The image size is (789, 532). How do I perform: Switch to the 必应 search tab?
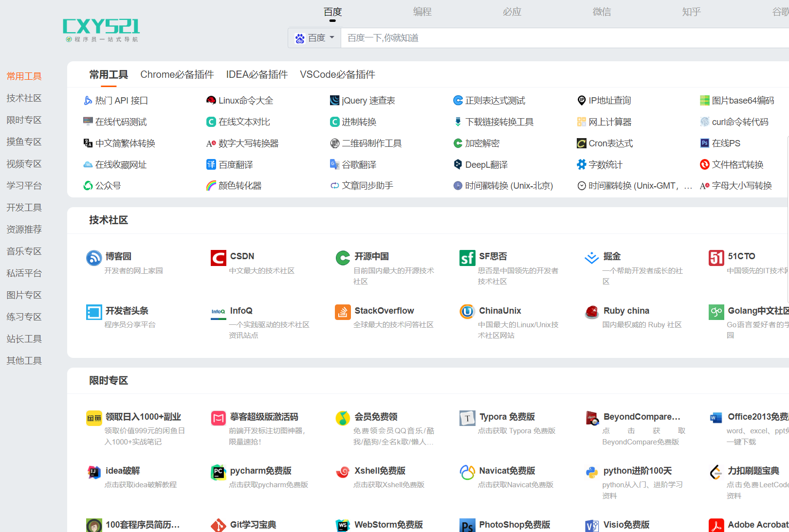pyautogui.click(x=512, y=12)
